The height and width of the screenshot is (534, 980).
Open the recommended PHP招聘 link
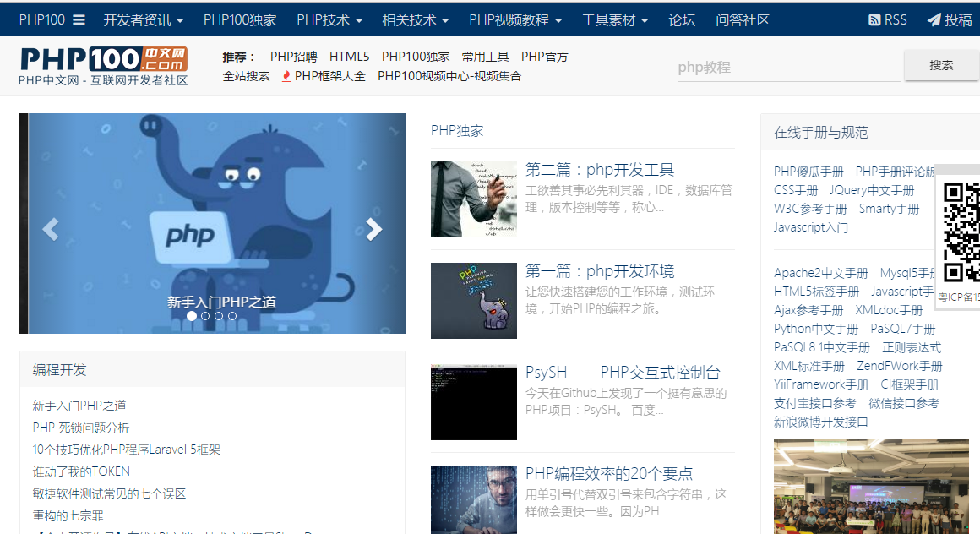click(294, 57)
